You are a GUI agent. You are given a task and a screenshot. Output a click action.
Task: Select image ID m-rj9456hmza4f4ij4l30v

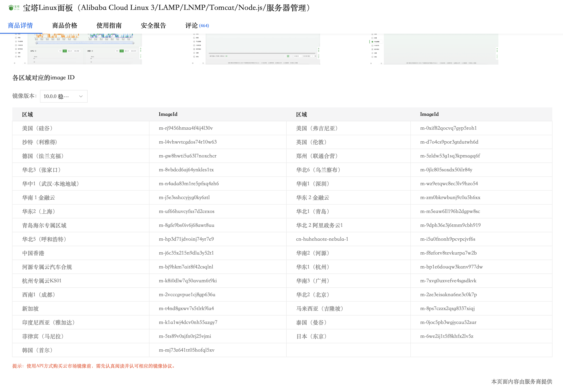coord(186,128)
